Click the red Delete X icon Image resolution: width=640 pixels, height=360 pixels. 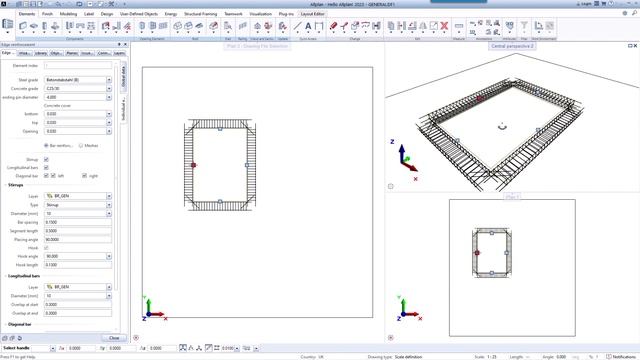pyautogui.click(x=444, y=27)
